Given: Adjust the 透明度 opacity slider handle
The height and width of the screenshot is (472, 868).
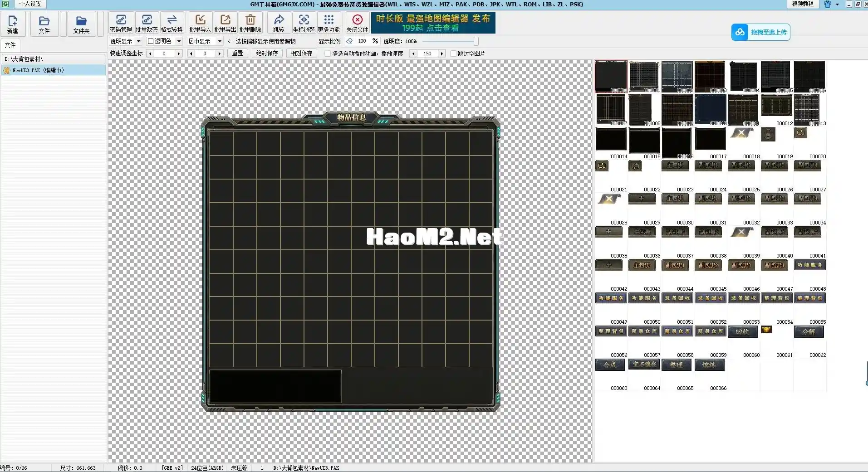Looking at the screenshot, I should coord(476,41).
